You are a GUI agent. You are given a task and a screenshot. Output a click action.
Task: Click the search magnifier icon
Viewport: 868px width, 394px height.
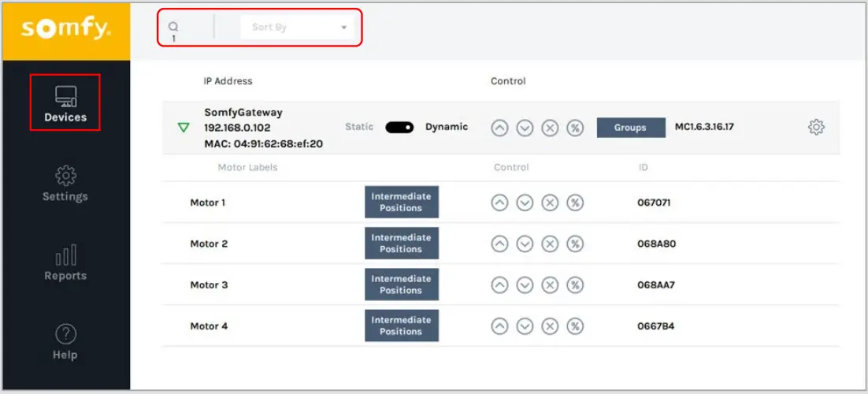coord(174,26)
